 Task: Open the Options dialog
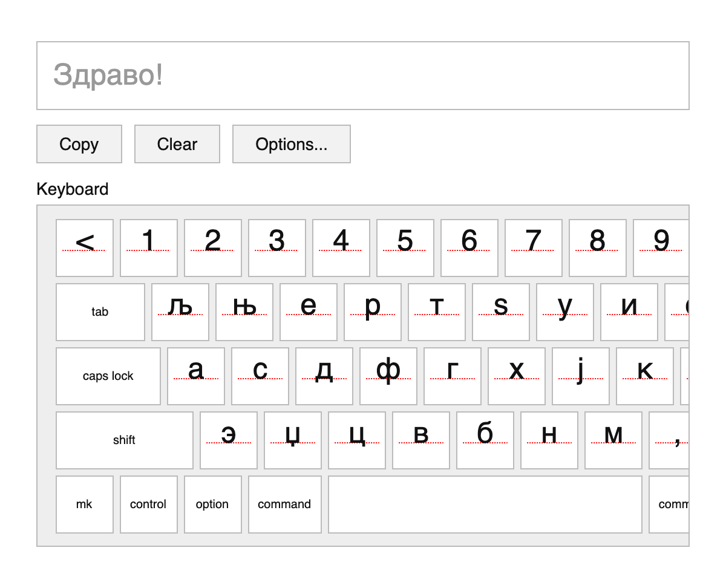click(291, 144)
